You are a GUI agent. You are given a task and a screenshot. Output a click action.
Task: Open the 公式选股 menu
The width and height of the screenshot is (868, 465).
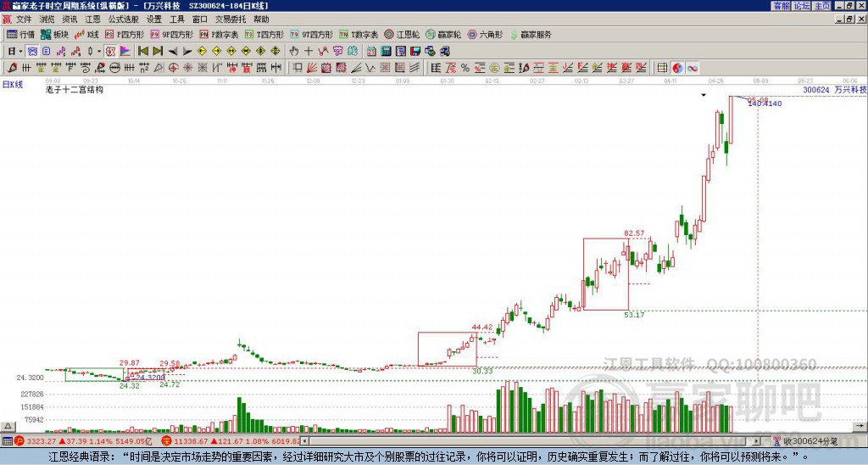click(x=124, y=20)
